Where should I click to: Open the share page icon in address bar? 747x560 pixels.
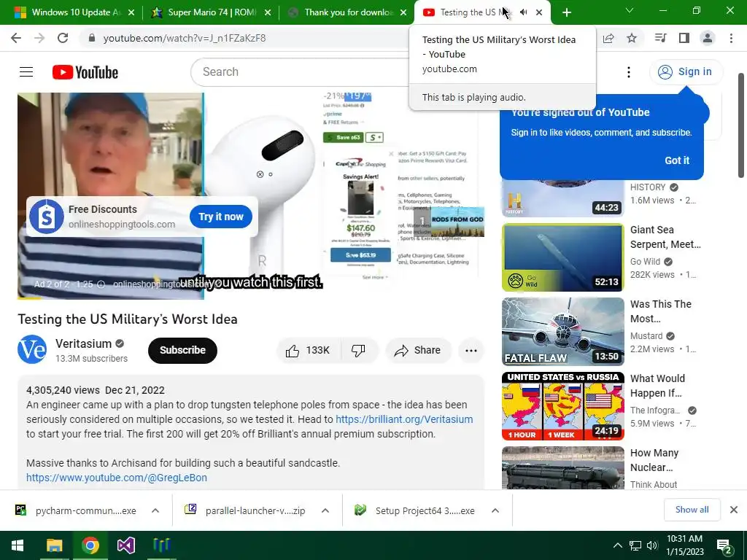[608, 38]
